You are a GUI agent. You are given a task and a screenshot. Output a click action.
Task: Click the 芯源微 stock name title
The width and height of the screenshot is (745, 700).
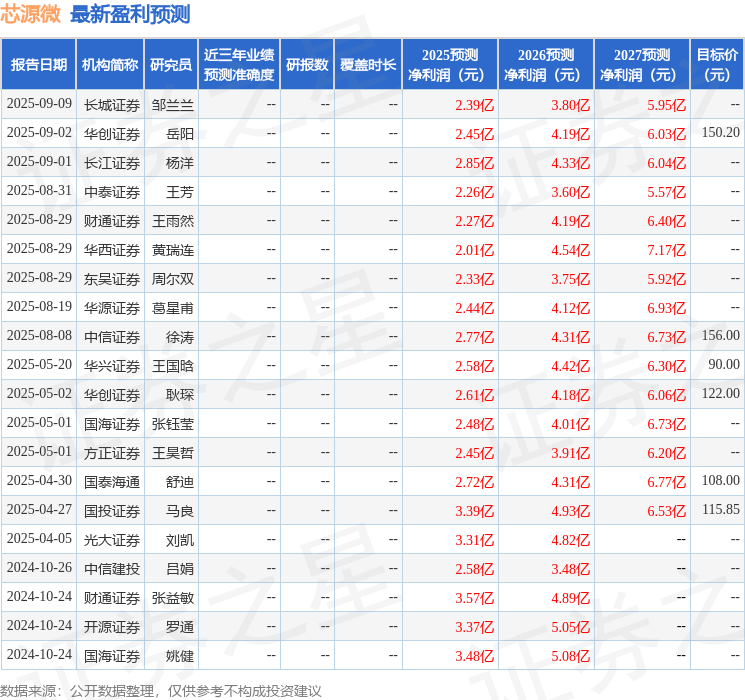[x=31, y=14]
